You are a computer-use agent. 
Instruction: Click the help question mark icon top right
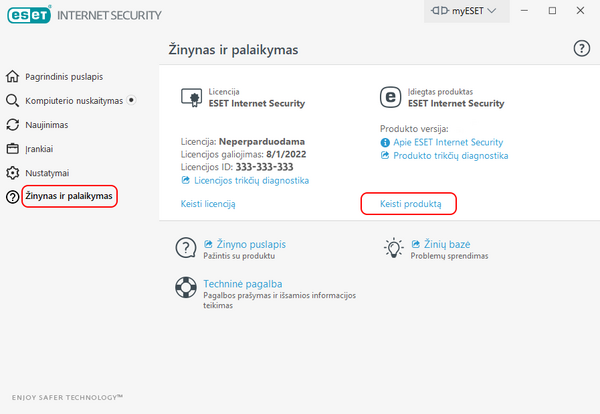click(x=581, y=49)
